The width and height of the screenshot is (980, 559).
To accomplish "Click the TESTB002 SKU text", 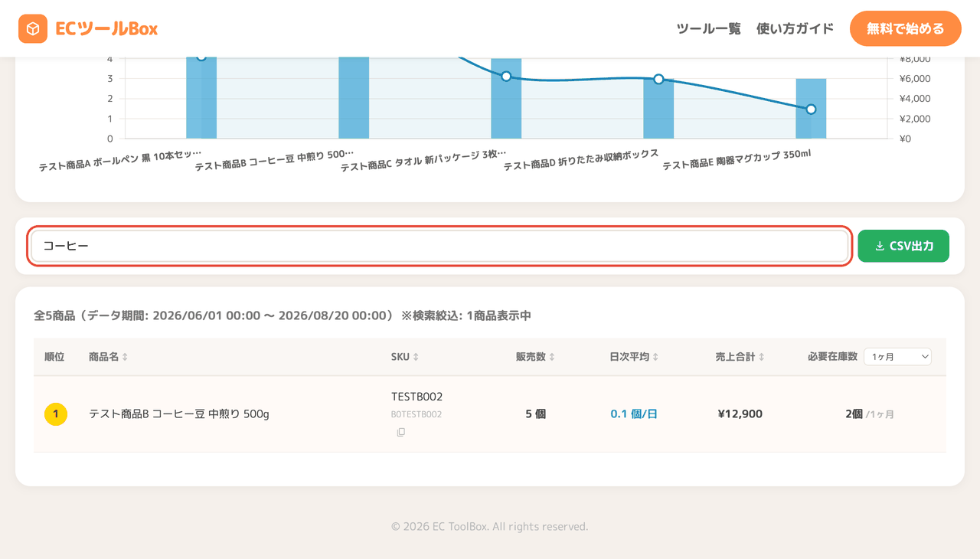I will click(x=416, y=397).
